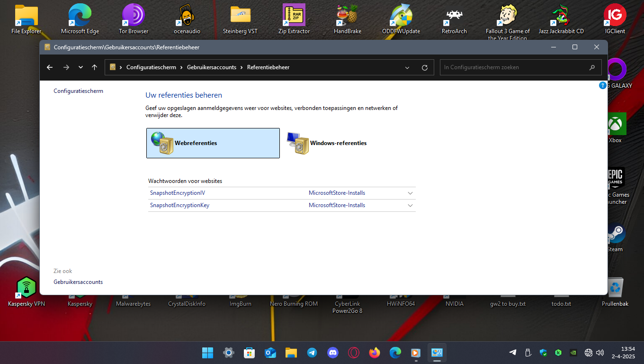Viewport: 644px width, 364px height.
Task: Click the back arrow in navigation bar
Action: tap(50, 67)
